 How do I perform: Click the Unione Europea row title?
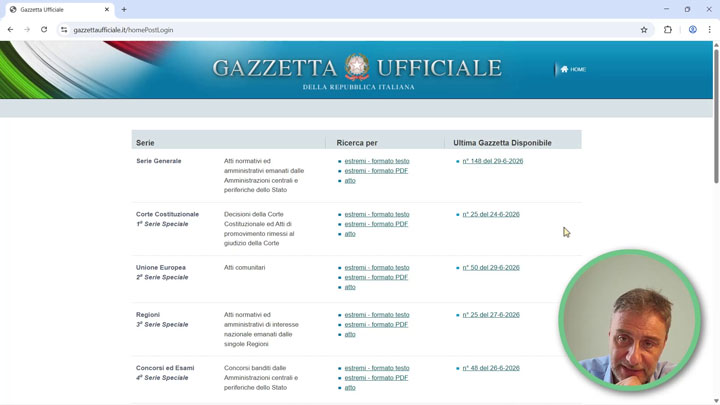click(x=160, y=267)
